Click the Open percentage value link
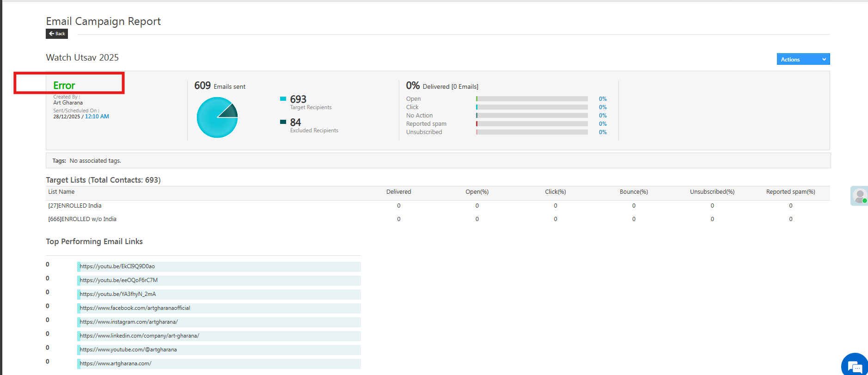 coord(603,99)
